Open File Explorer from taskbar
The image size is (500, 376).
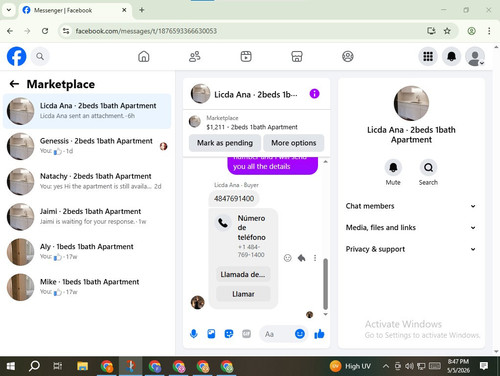82,366
